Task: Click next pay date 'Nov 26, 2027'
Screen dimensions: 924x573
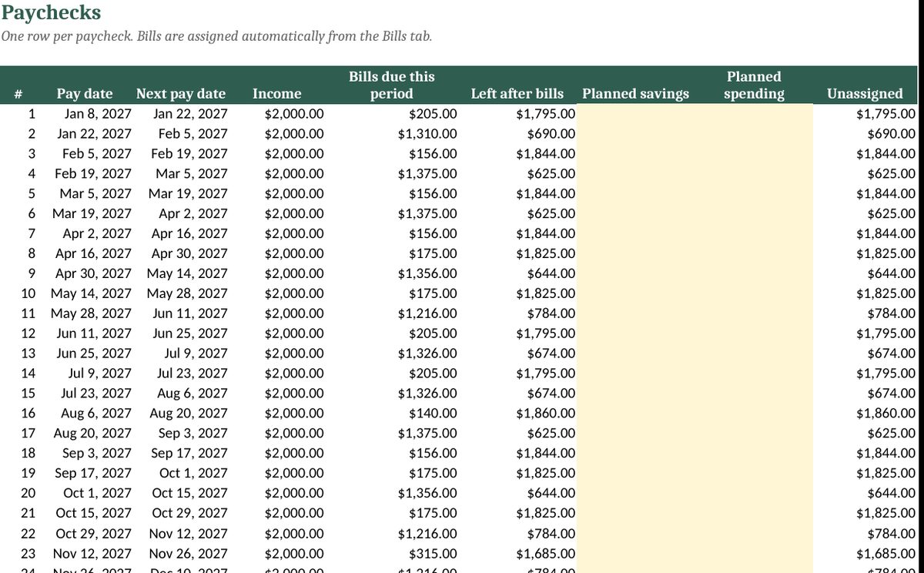Action: click(189, 553)
